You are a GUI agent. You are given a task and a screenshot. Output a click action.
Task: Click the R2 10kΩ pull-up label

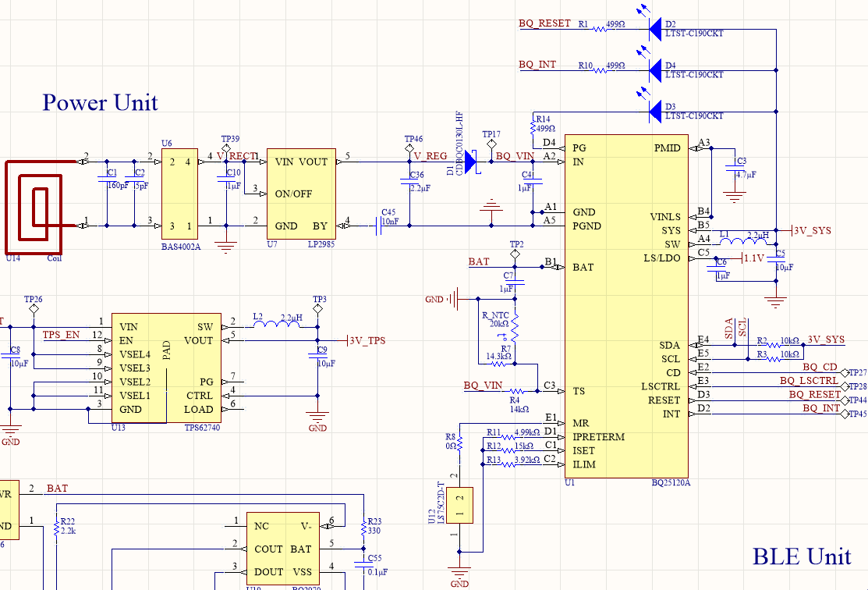[x=778, y=341]
